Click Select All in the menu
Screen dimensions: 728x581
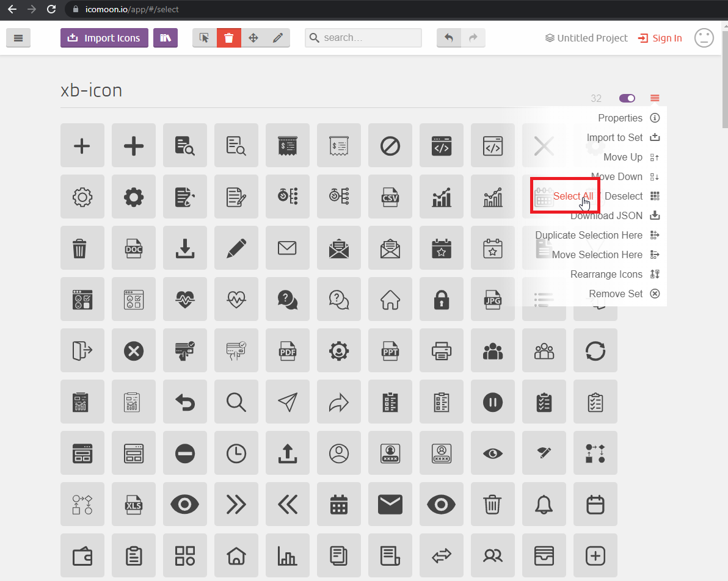(573, 196)
